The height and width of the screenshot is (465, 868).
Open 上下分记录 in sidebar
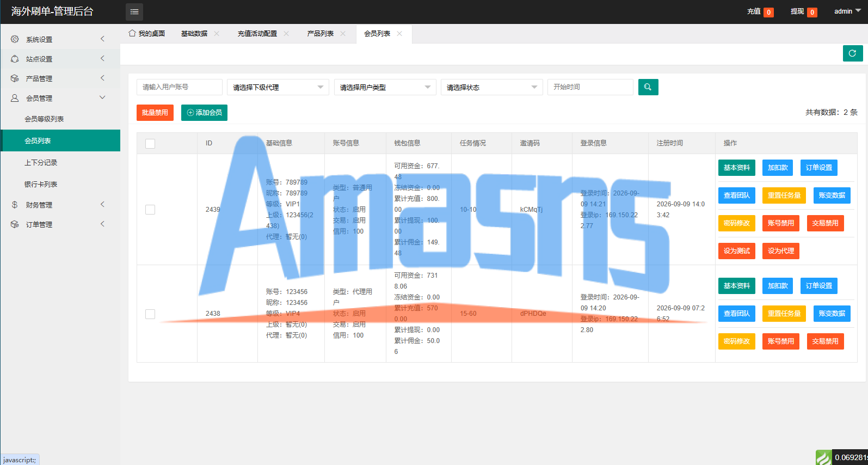tap(60, 162)
